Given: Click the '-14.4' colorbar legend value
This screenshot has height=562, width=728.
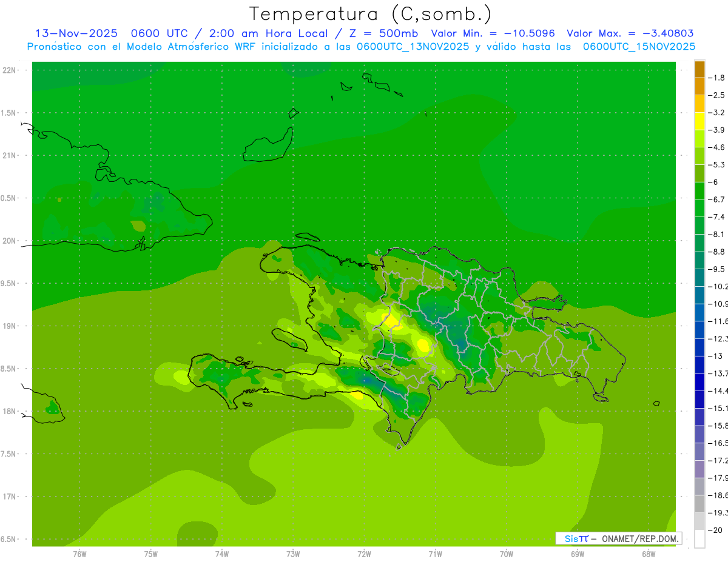Looking at the screenshot, I should click(718, 390).
